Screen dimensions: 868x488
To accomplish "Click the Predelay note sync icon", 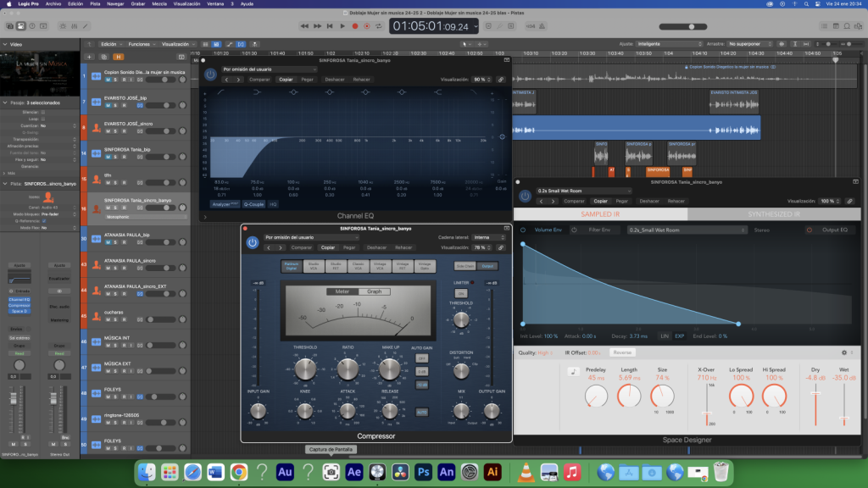I will coord(574,370).
